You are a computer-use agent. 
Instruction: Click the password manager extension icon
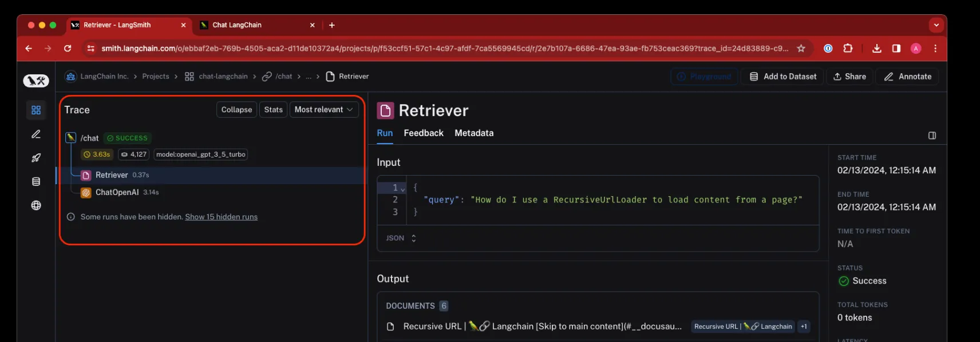click(x=828, y=49)
